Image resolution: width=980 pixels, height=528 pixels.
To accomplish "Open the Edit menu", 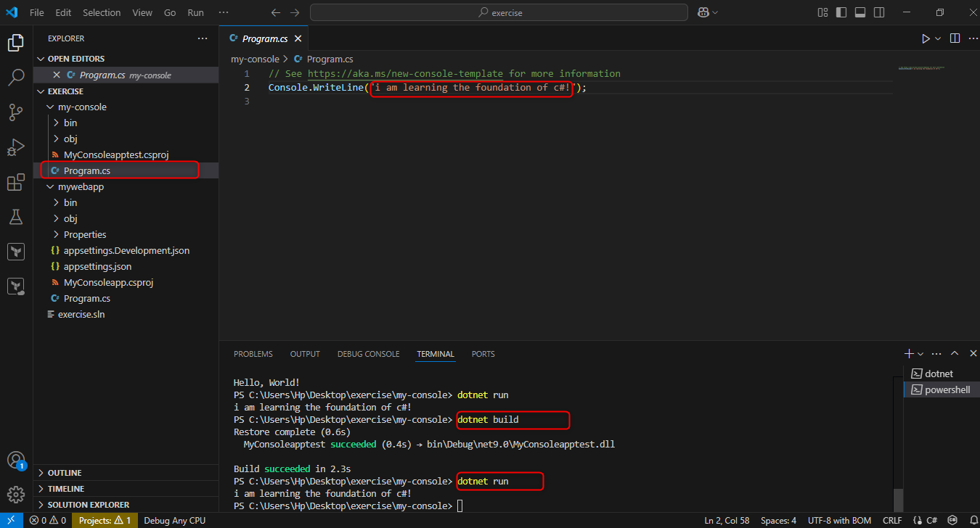I will (x=63, y=12).
